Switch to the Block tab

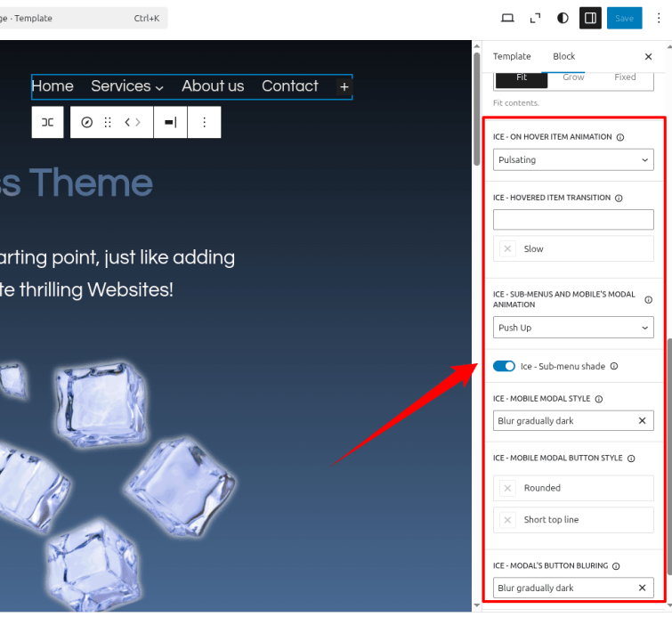tap(563, 57)
